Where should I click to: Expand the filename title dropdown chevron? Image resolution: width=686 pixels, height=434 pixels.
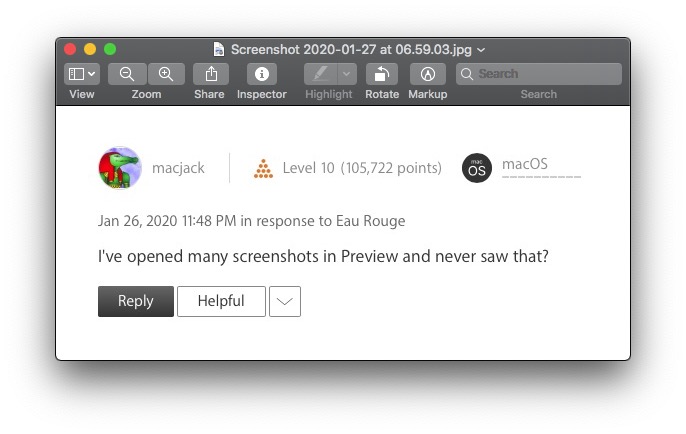point(481,50)
